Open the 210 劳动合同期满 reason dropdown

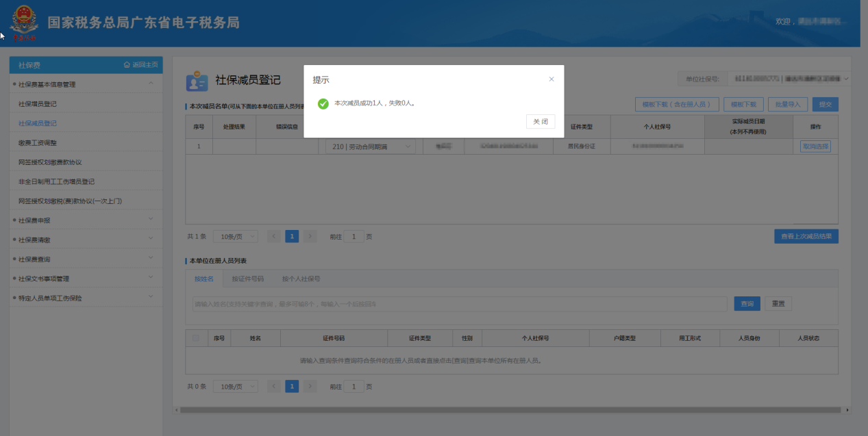click(369, 146)
